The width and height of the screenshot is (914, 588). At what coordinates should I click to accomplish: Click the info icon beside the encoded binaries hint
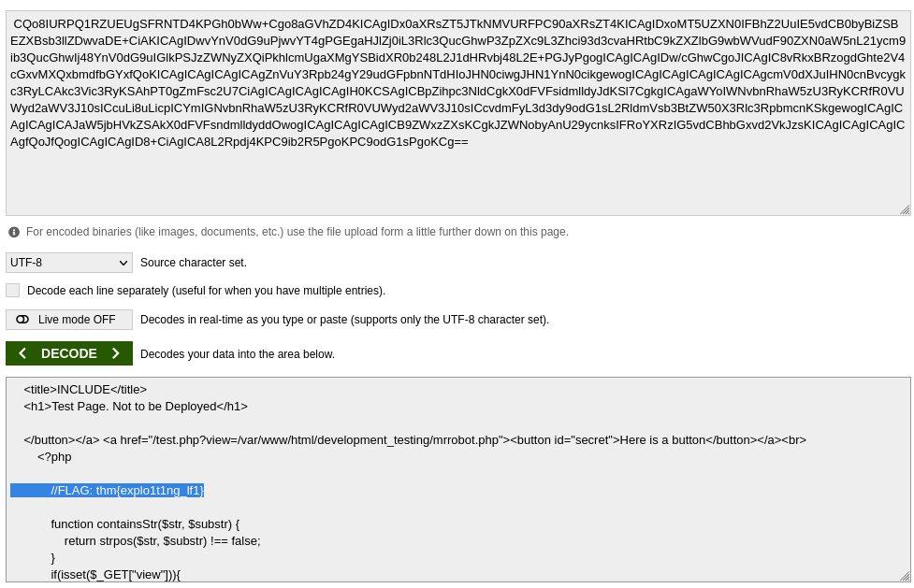coord(14,232)
